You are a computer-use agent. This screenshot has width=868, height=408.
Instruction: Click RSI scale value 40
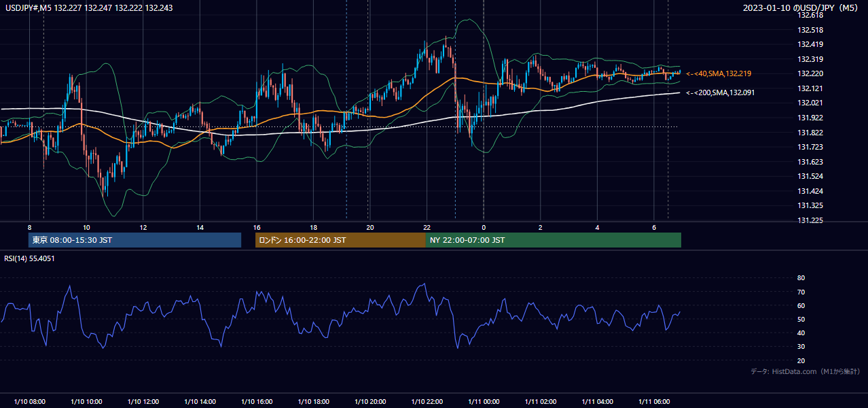pyautogui.click(x=801, y=333)
